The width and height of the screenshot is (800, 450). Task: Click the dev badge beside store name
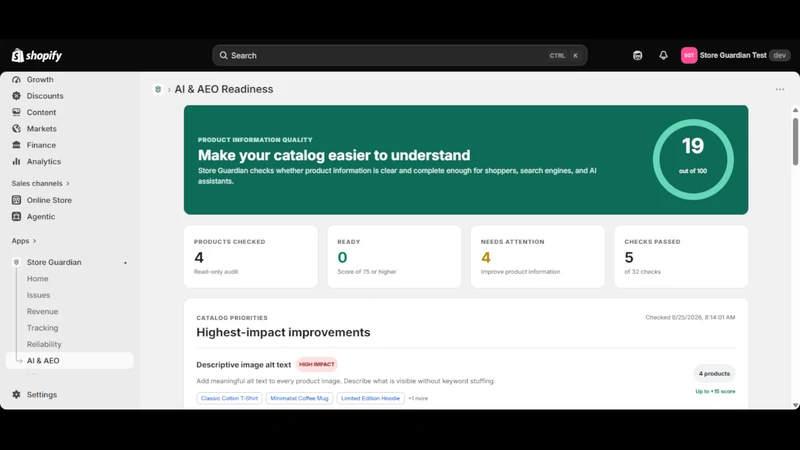click(x=780, y=55)
